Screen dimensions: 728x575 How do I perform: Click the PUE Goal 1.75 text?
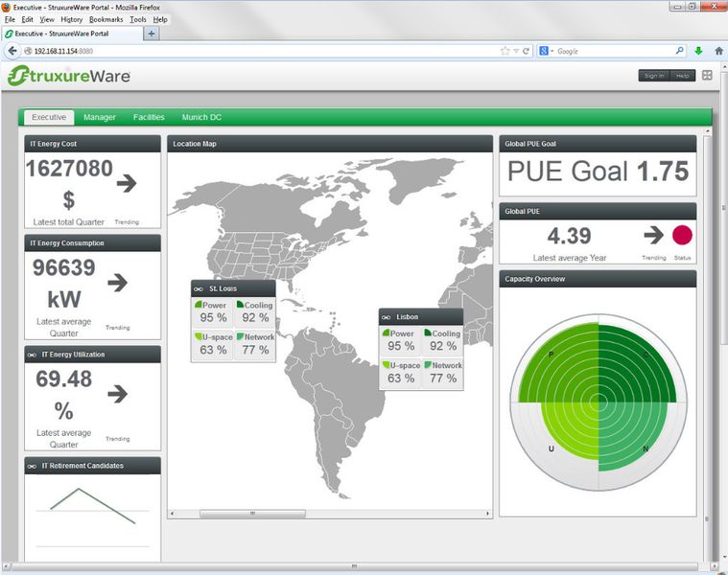pos(598,172)
